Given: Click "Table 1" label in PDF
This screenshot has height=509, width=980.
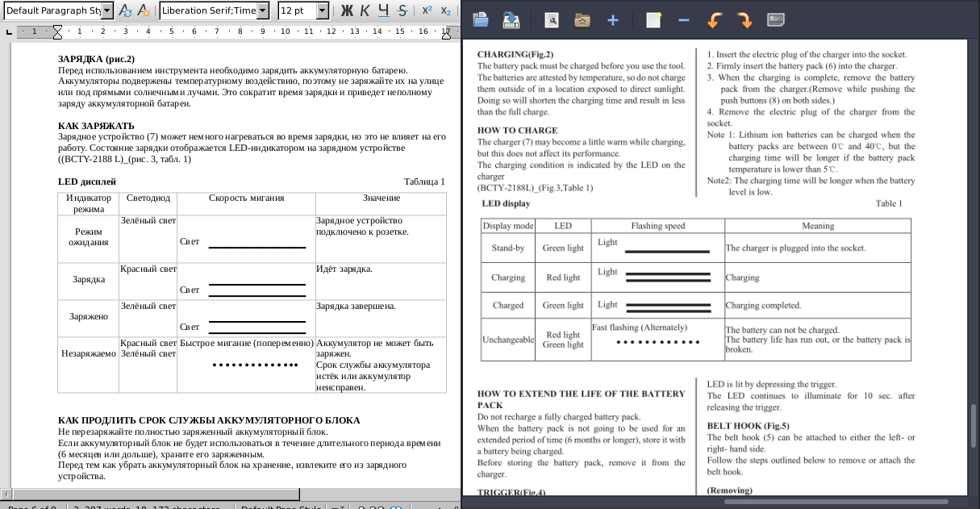Looking at the screenshot, I should click(889, 203).
